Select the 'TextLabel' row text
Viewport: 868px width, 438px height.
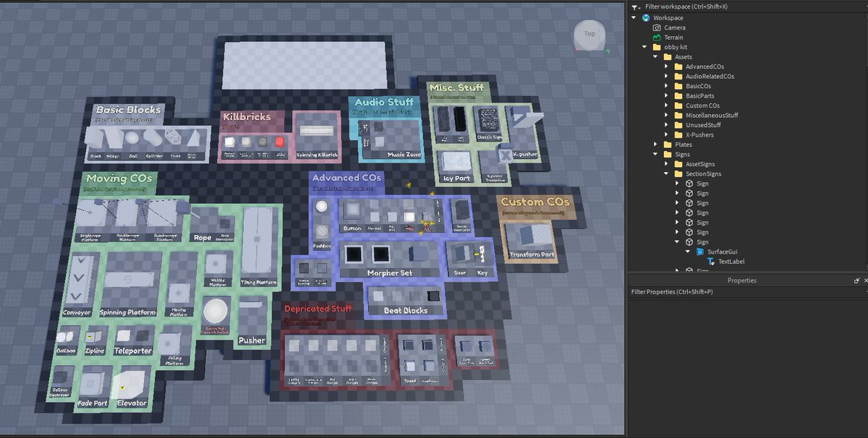click(x=731, y=262)
